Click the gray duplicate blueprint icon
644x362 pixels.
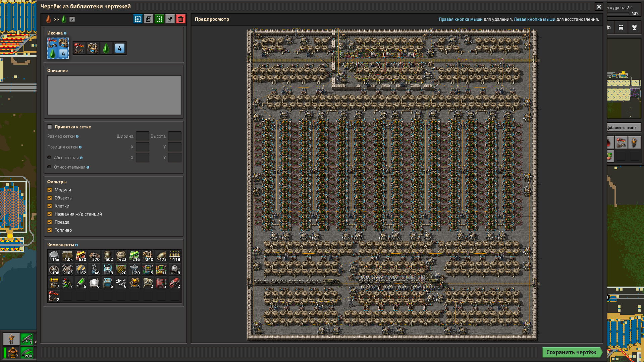(149, 19)
